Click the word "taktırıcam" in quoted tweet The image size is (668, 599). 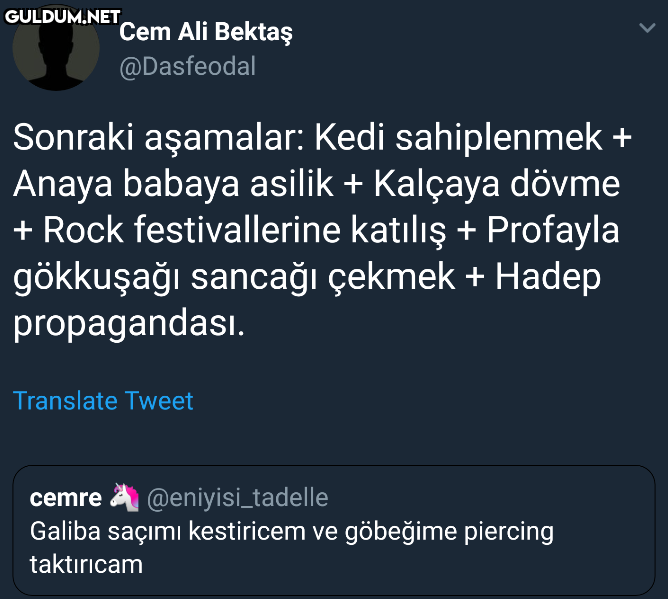87,564
